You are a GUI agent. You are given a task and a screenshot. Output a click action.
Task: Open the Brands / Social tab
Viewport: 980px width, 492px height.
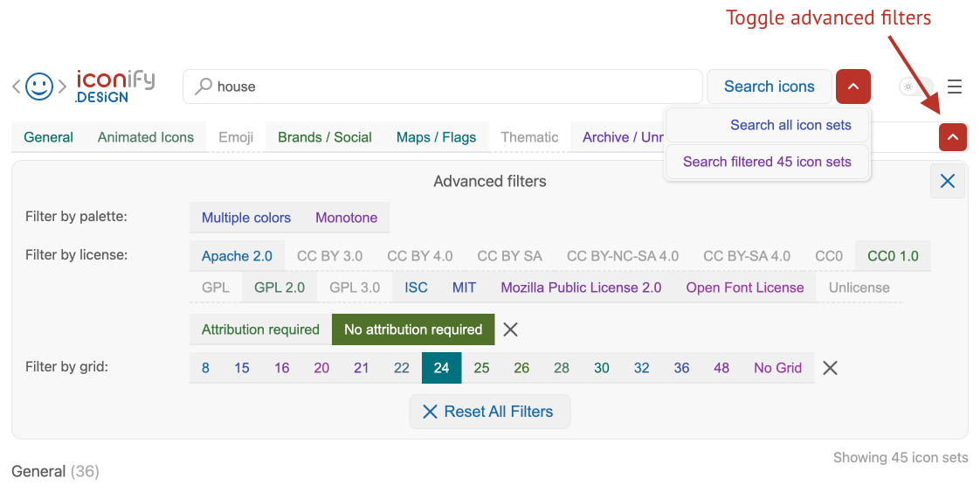(x=325, y=137)
